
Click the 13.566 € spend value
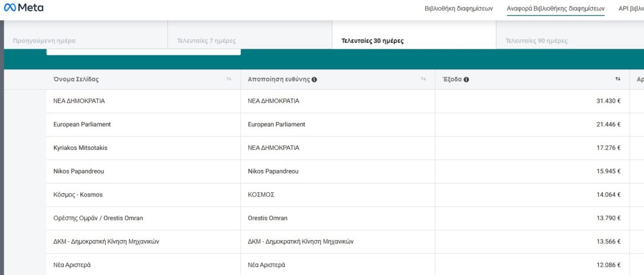pos(609,242)
